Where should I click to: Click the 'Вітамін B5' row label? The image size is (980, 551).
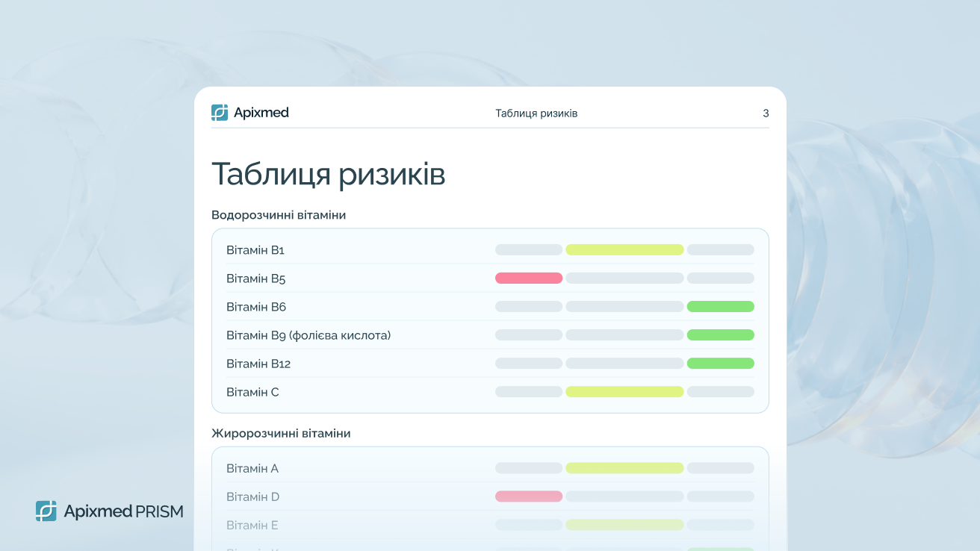coord(256,278)
